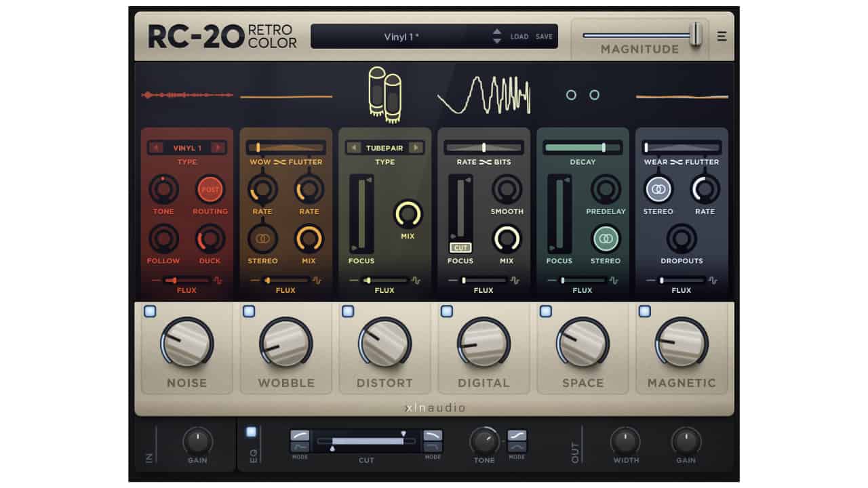Image resolution: width=868 pixels, height=488 pixels.
Task: Click the large Magnetic amount knob
Action: pos(682,342)
